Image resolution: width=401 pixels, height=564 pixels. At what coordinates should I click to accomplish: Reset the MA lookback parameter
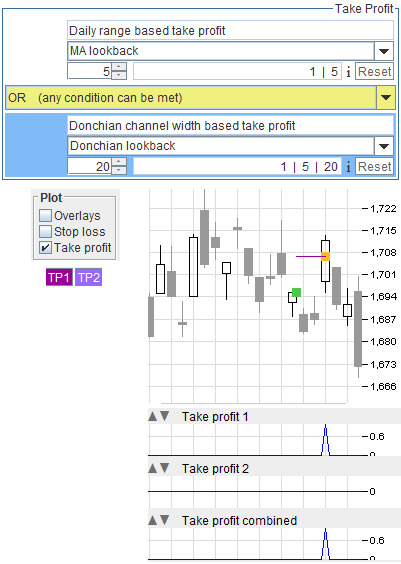[374, 71]
